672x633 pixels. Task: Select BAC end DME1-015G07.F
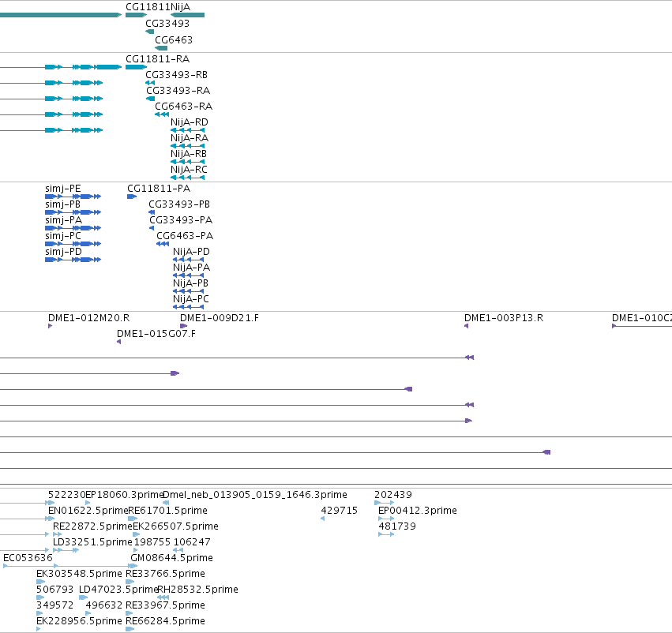tap(156, 334)
